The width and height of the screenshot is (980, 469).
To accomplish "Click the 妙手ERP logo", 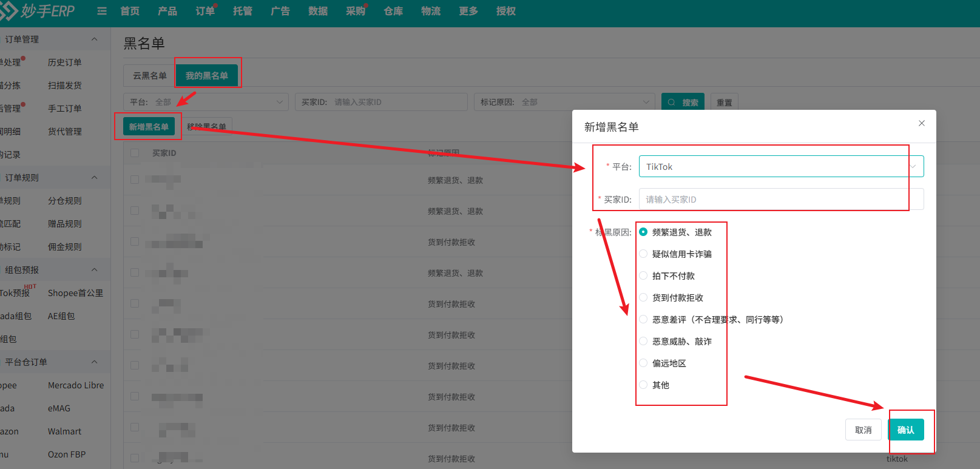I will (38, 11).
